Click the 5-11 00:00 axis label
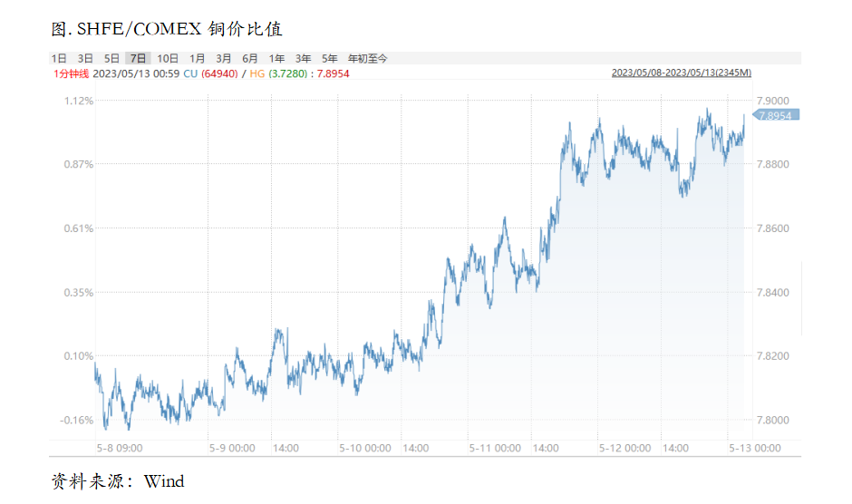 495,448
